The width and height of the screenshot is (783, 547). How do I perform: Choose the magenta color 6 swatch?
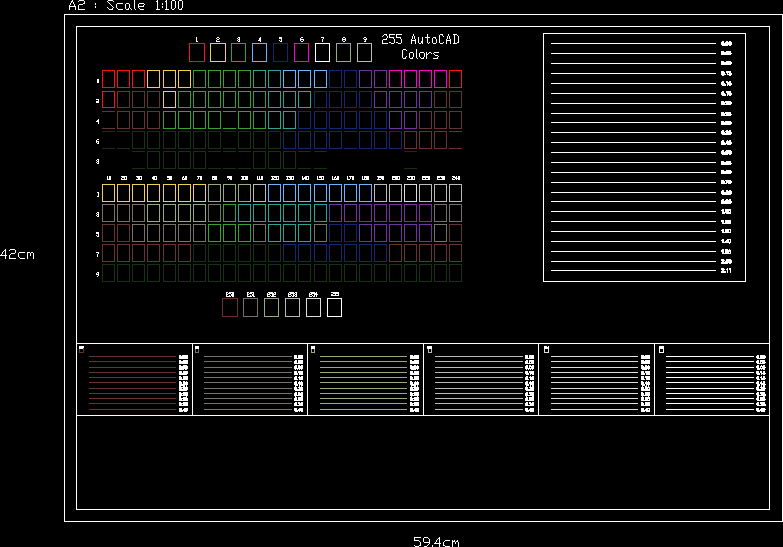coord(302,52)
